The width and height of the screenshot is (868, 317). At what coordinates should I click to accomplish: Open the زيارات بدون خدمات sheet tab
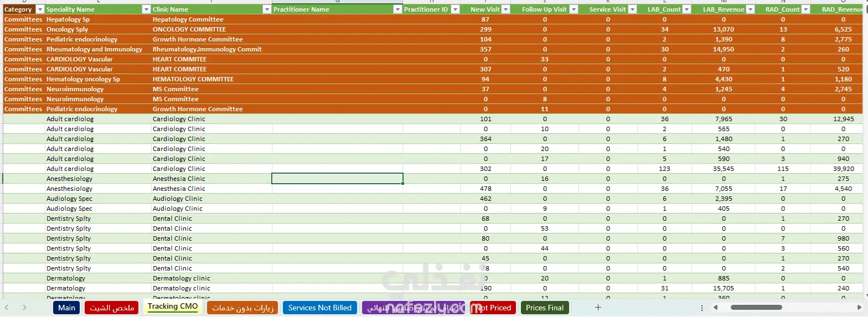click(x=242, y=308)
